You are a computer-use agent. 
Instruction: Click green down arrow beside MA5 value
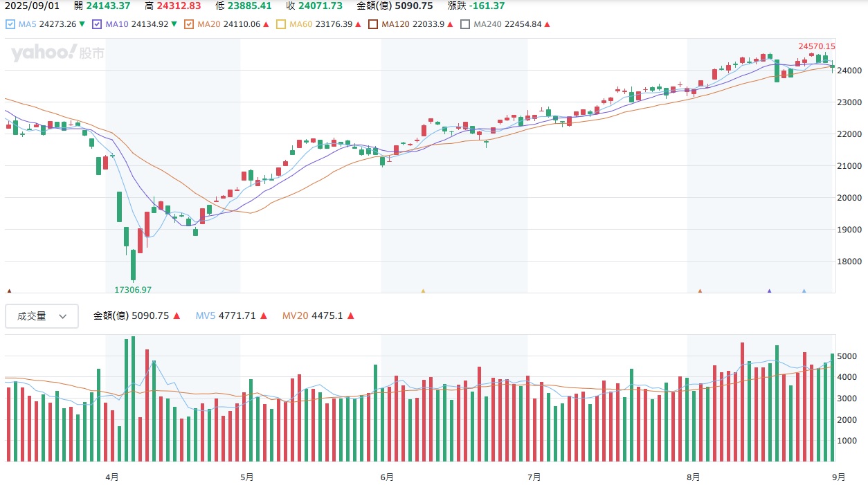click(82, 24)
